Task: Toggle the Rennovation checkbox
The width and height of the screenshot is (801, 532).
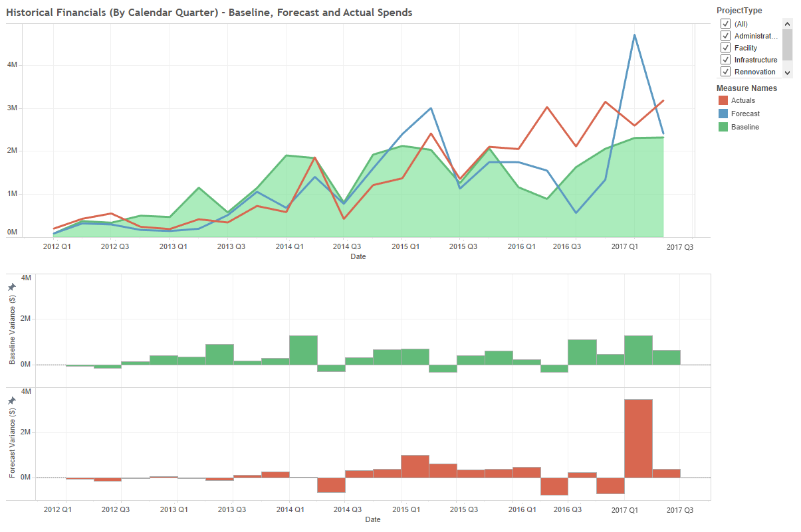Action: tap(726, 72)
